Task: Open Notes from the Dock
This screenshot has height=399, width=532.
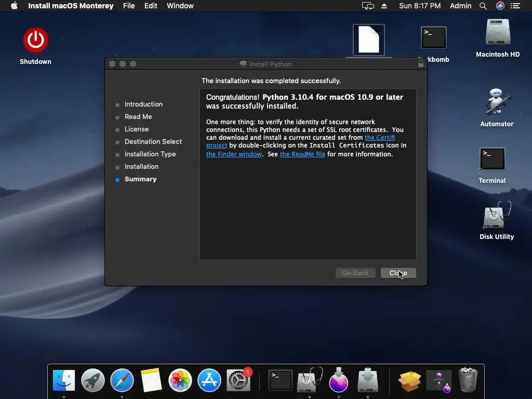Action: [151, 380]
